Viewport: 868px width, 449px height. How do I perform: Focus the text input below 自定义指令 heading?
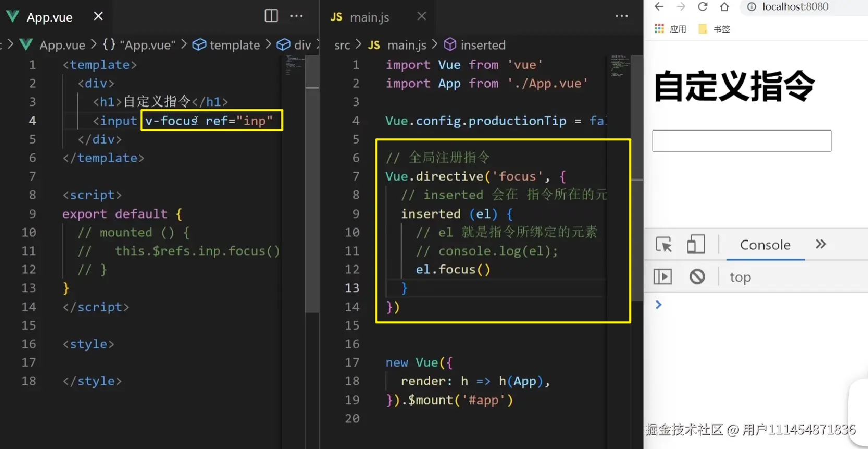[x=742, y=141]
